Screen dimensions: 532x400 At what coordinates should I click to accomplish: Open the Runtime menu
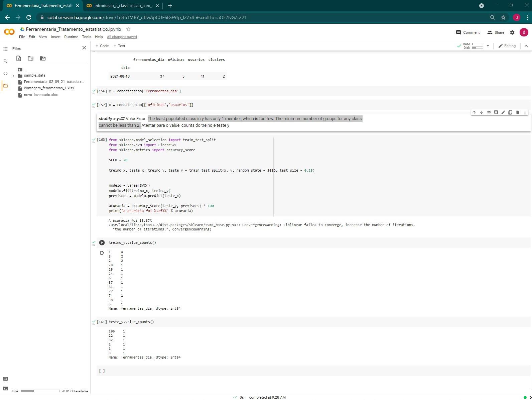71,37
